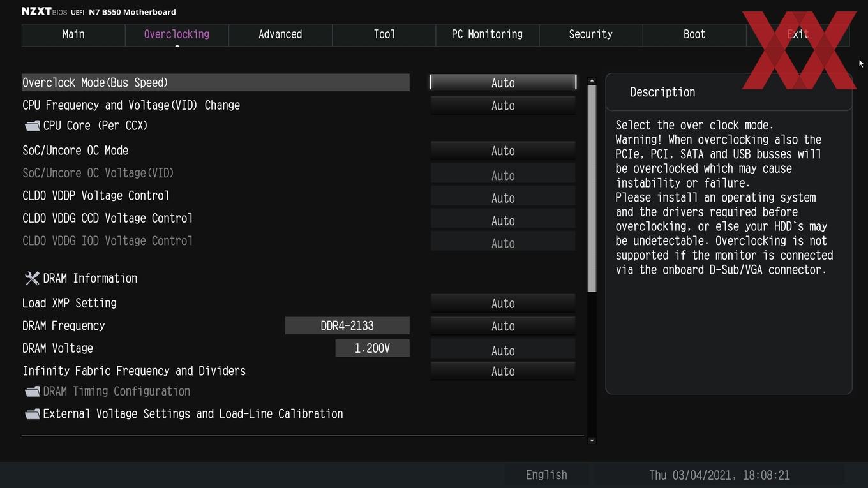868x488 pixels.
Task: Open the PC Monitoring tab
Action: point(487,34)
